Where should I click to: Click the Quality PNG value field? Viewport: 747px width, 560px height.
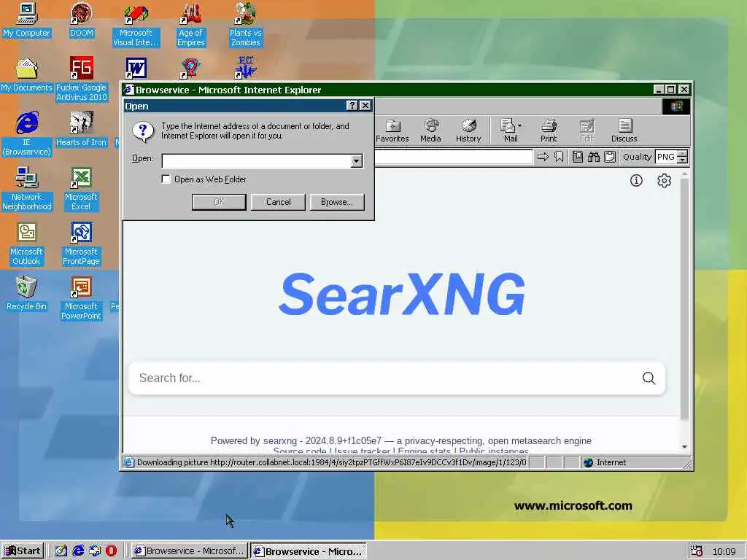(x=666, y=157)
